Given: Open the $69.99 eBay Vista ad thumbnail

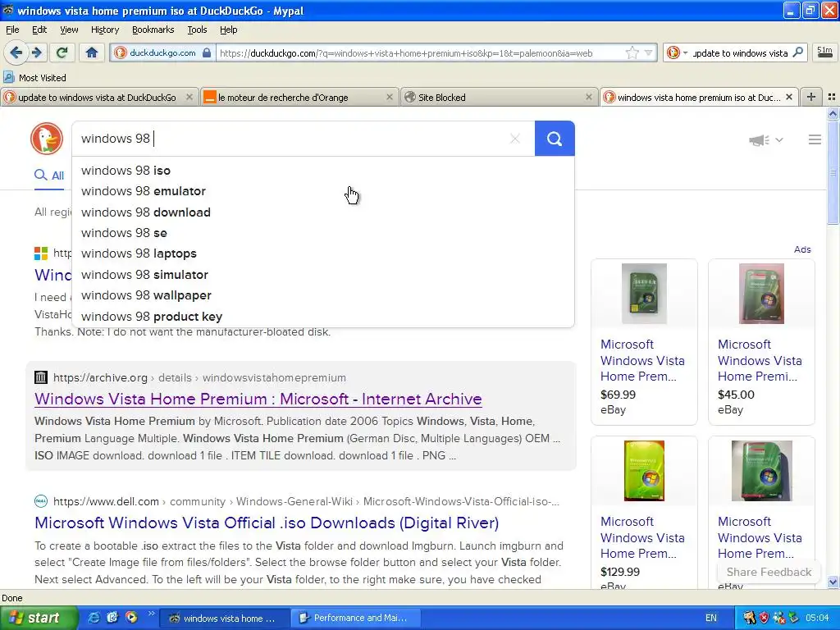Looking at the screenshot, I should (x=644, y=294).
